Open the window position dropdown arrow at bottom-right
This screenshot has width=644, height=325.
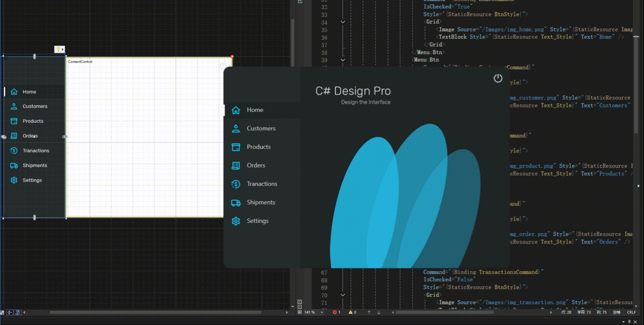click(623, 322)
